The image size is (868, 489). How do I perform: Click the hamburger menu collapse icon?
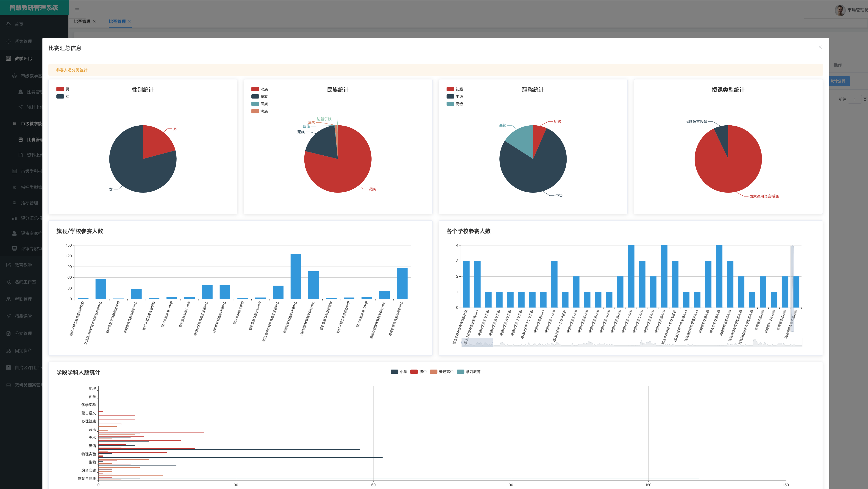point(77,10)
